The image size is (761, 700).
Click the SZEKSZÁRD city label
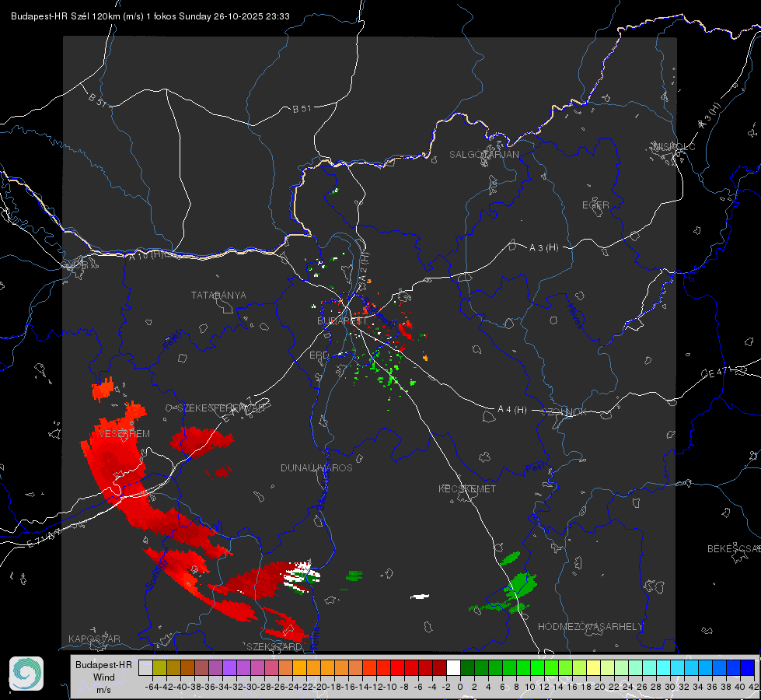click(274, 646)
